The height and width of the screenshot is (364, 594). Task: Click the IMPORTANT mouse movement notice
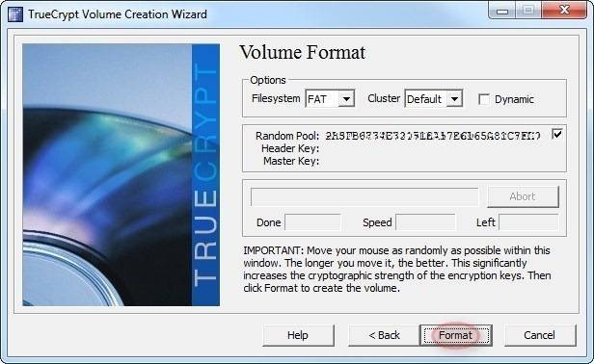[x=396, y=269]
